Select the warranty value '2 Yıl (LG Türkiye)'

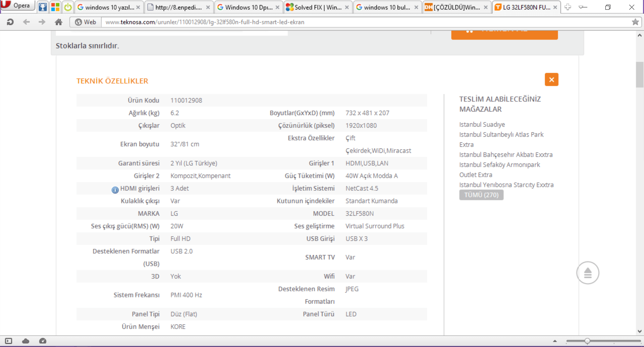click(x=194, y=163)
